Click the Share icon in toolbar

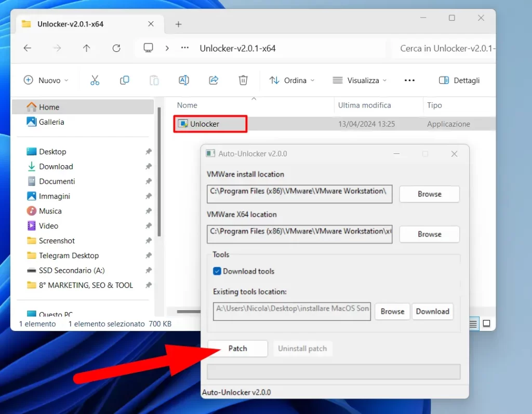(x=214, y=81)
